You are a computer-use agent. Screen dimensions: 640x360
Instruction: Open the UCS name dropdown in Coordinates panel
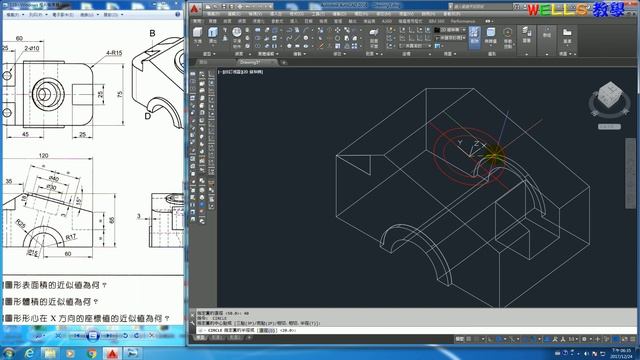click(416, 46)
